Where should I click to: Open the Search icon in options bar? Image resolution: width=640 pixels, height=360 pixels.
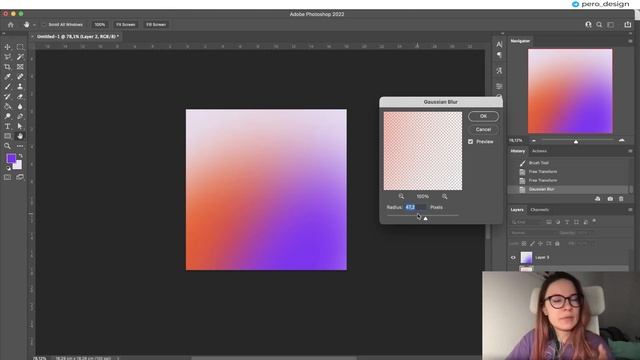[599, 24]
